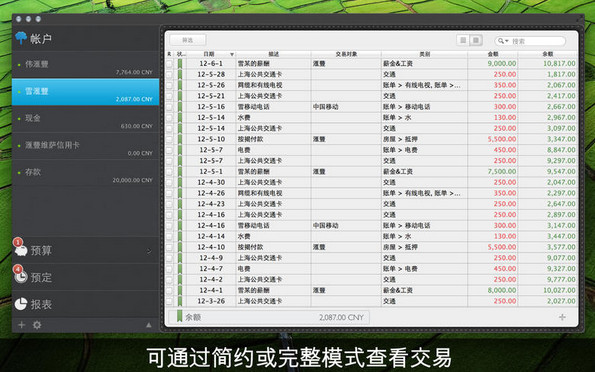Image resolution: width=595 pixels, height=372 pixels.
Task: Expand the 预算 section chevron arrow
Action: pyautogui.click(x=149, y=251)
